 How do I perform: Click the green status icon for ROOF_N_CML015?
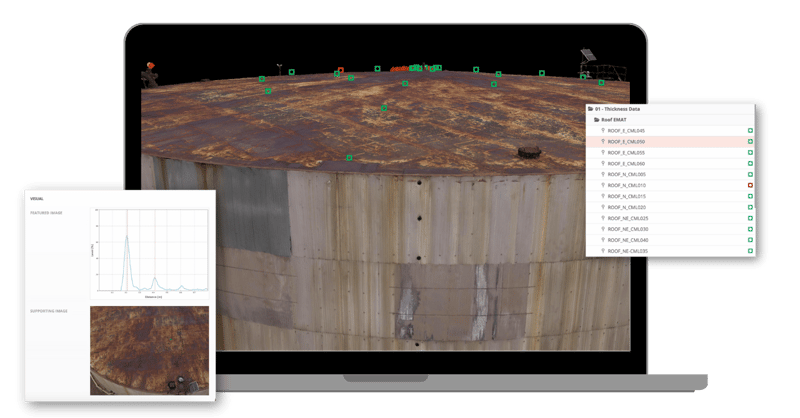tap(750, 197)
